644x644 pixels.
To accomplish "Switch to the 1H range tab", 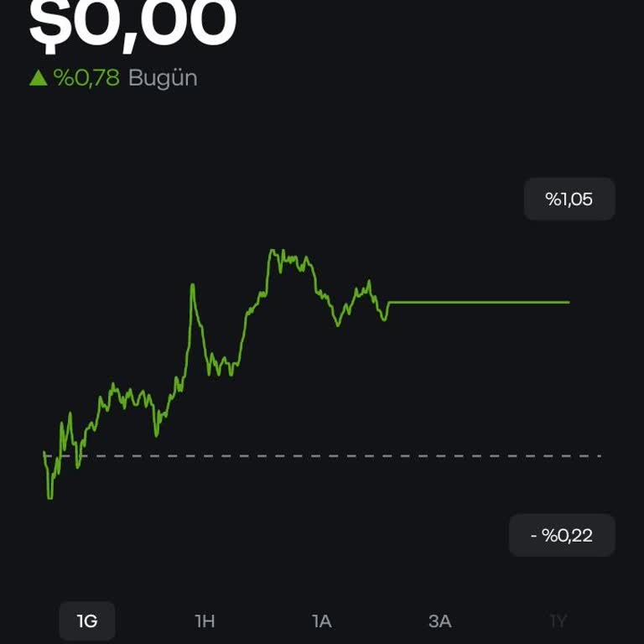I will tap(205, 621).
